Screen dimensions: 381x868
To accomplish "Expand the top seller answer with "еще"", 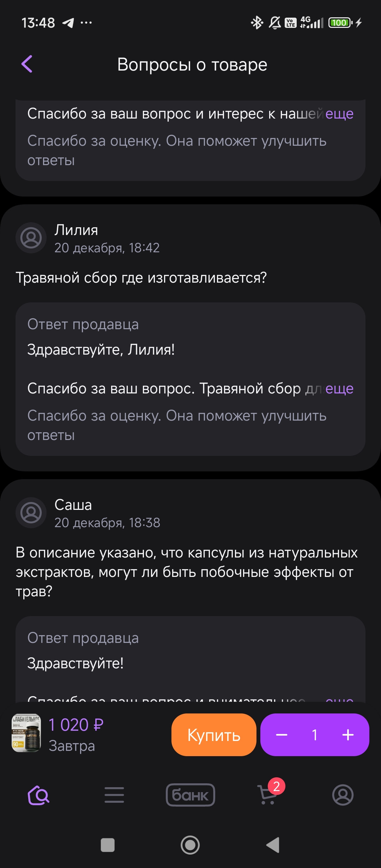I will point(339,114).
